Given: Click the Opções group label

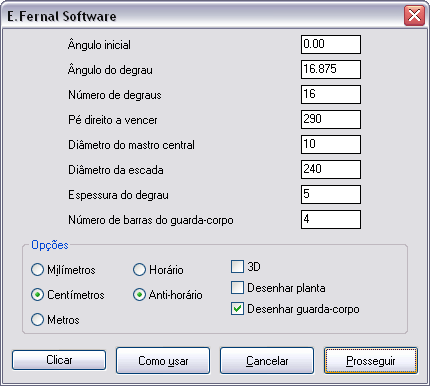Looking at the screenshot, I should [50, 245].
